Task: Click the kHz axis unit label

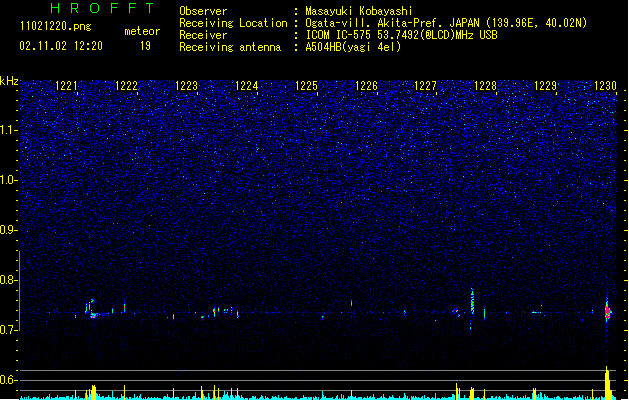Action: (9, 81)
